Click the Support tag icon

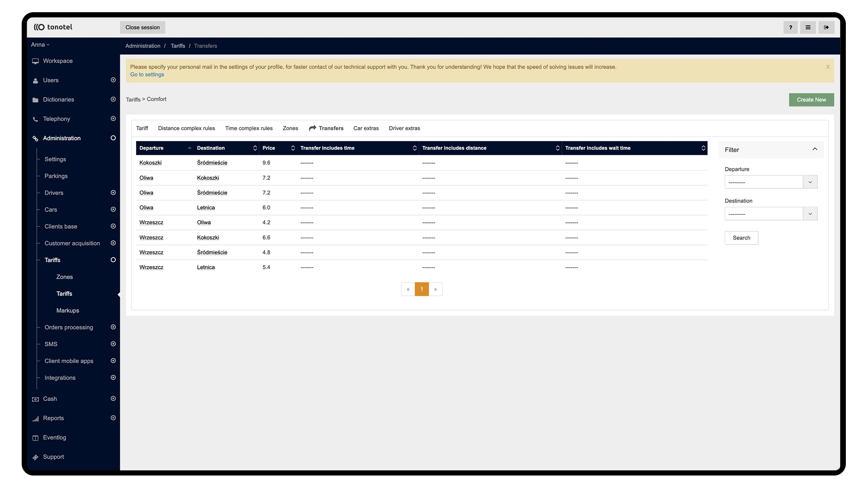(x=35, y=457)
